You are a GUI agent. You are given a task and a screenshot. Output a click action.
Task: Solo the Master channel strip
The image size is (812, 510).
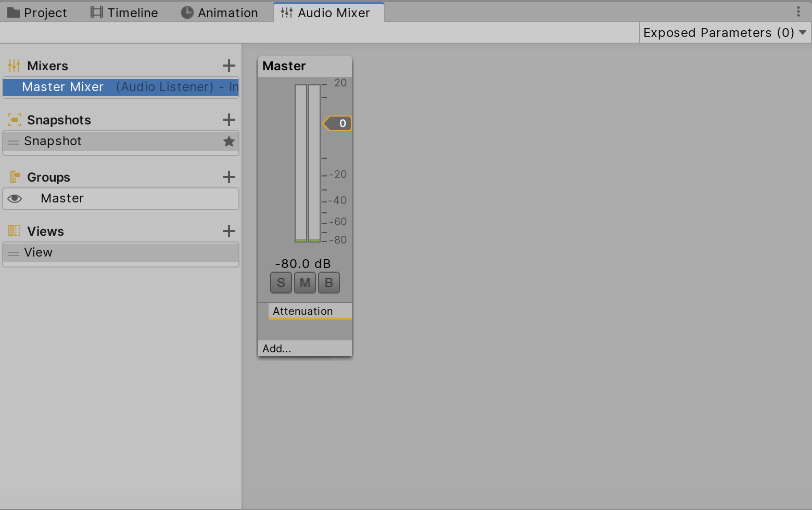point(281,283)
